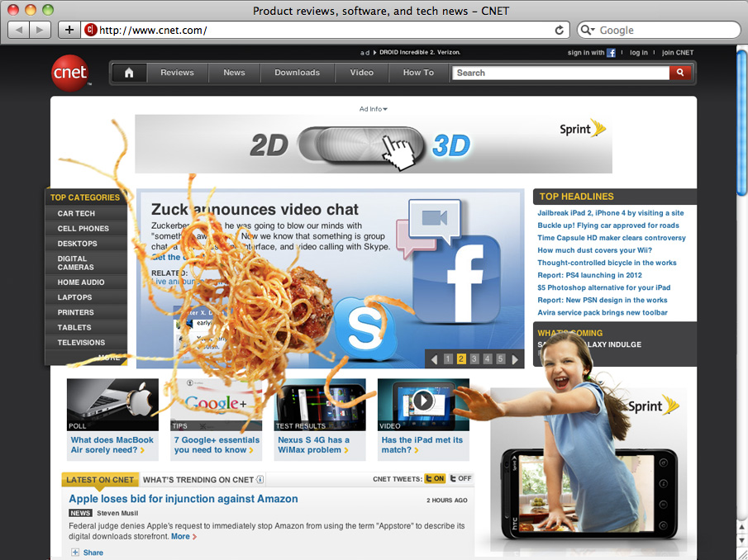Turn CNET Tweets on
748x560 pixels.
435,478
